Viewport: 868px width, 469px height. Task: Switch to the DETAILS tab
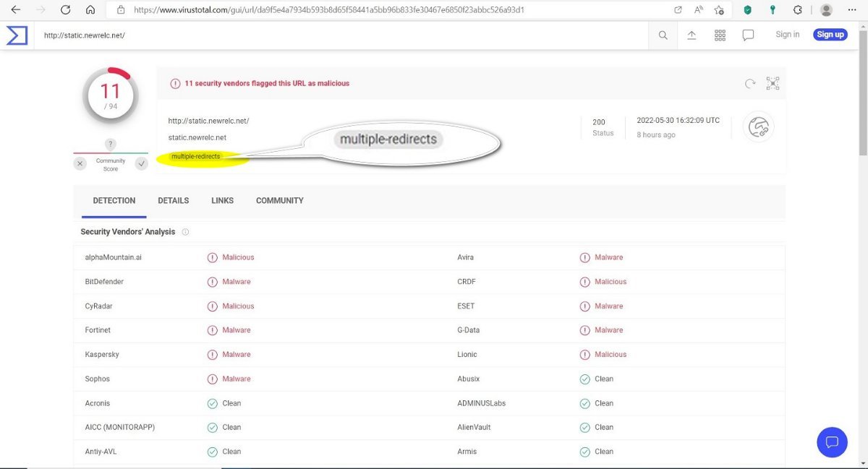tap(174, 201)
